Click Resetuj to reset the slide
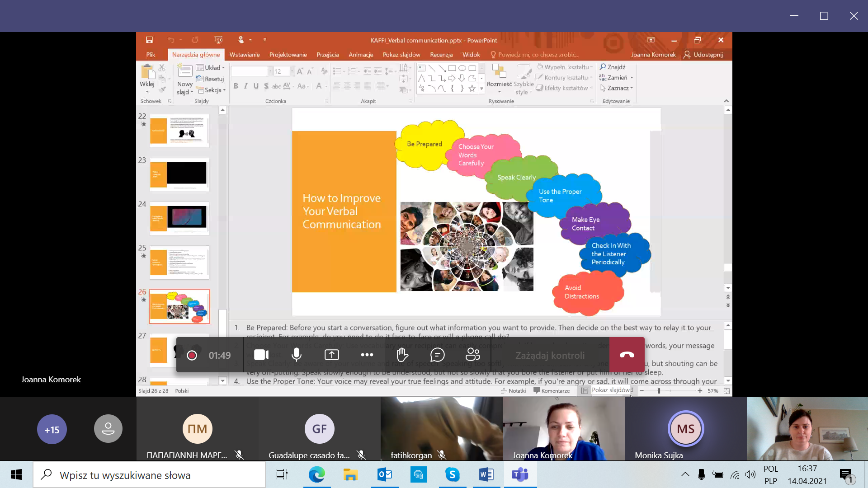This screenshot has height=488, width=868. (x=211, y=79)
